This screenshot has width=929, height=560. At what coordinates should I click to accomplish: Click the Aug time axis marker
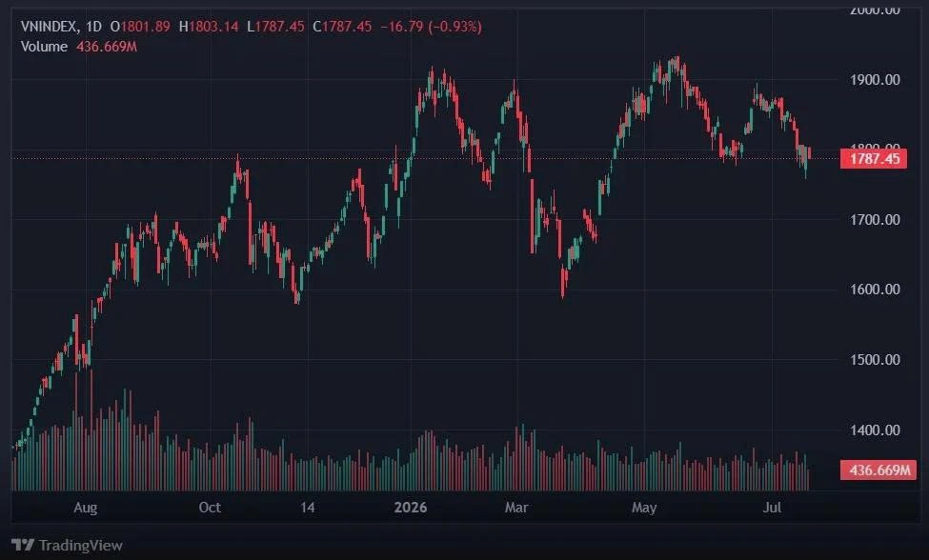coord(86,508)
